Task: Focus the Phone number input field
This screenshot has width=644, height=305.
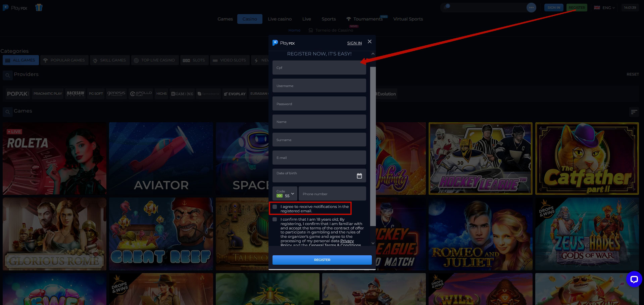Action: pyautogui.click(x=332, y=193)
